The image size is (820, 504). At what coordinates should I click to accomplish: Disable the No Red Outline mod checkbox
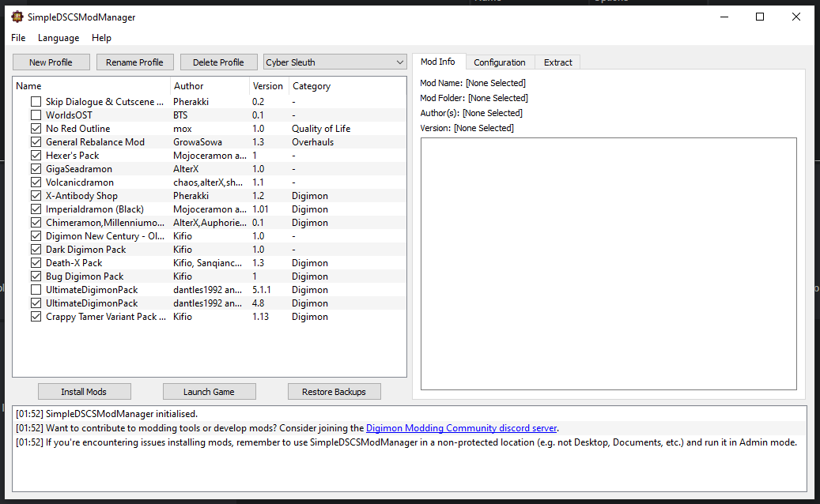point(36,129)
